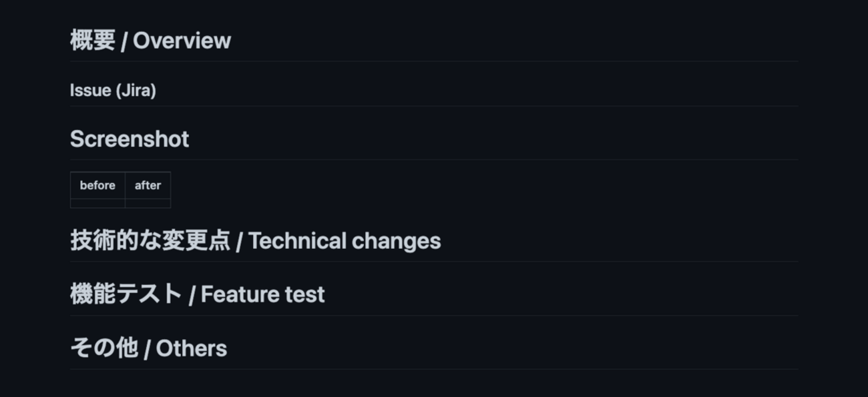Click the 機能テスト Japanese heading text

[x=126, y=294]
